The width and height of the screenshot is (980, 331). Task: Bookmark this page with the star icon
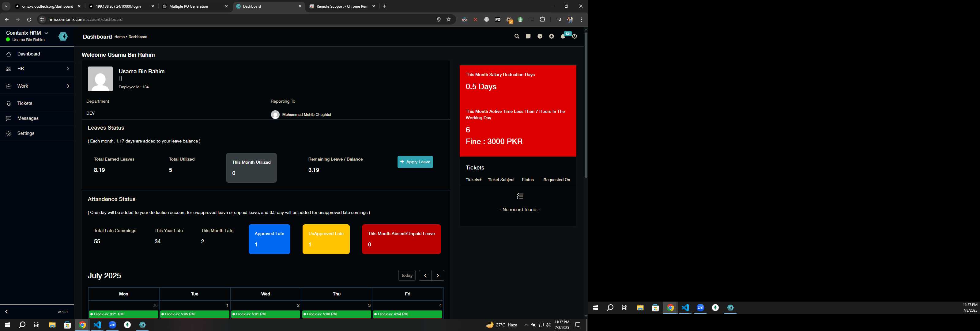(449, 19)
